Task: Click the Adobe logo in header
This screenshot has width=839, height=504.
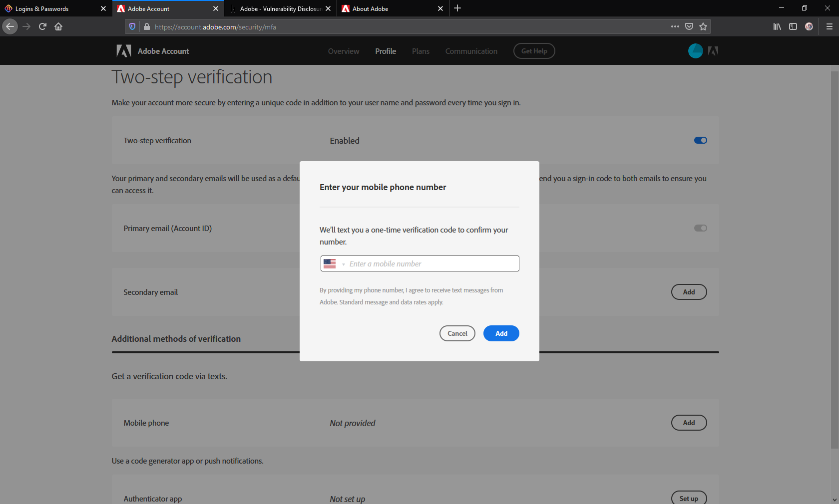Action: click(x=124, y=51)
